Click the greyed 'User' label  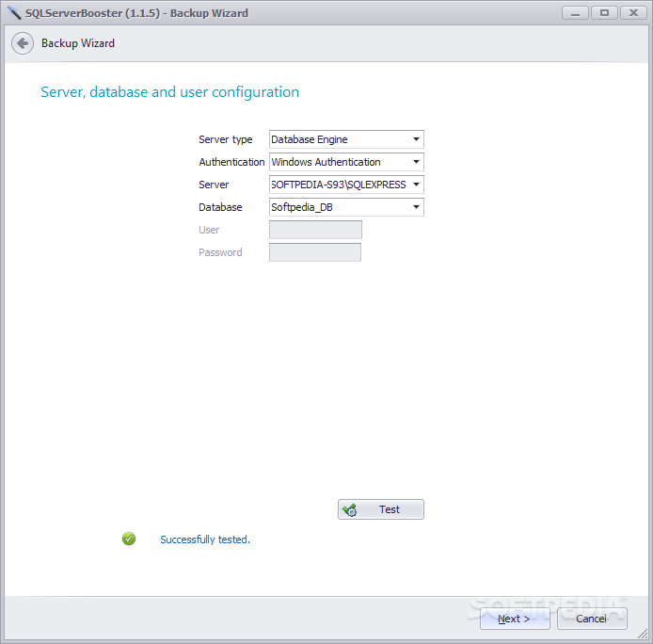point(209,230)
